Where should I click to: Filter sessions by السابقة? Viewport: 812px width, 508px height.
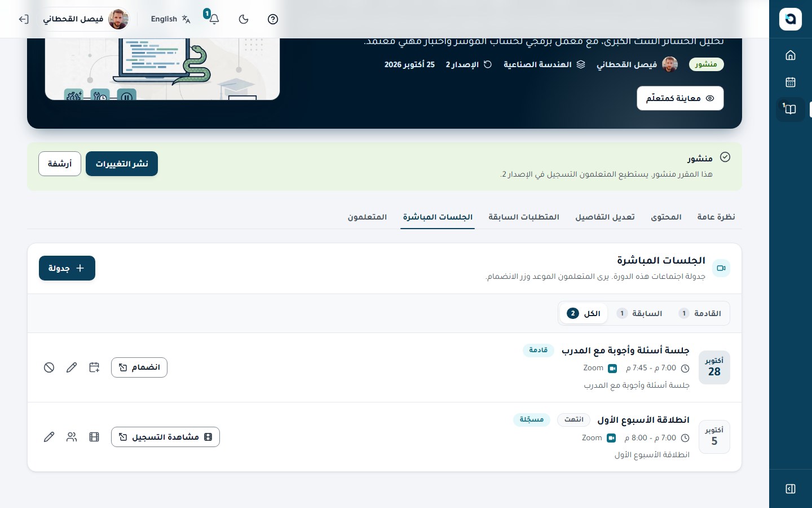[639, 313]
